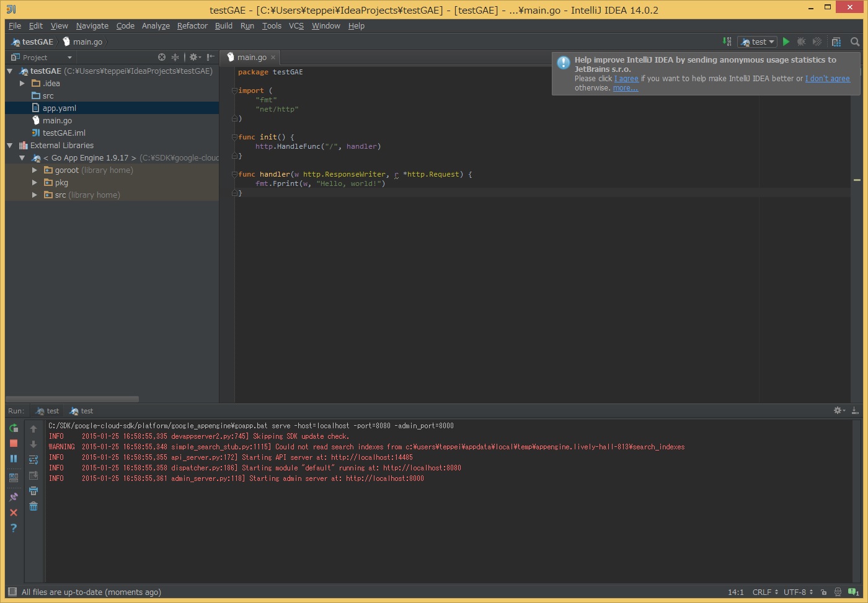Expand the goroot library folder

(x=35, y=170)
